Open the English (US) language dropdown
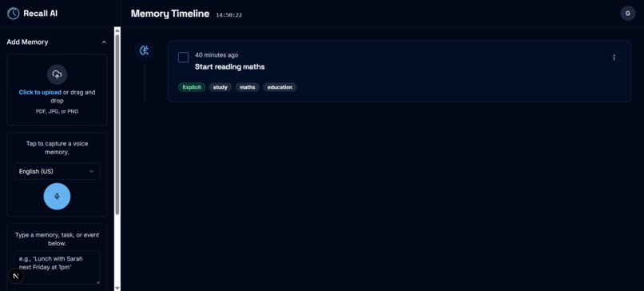 [x=57, y=171]
